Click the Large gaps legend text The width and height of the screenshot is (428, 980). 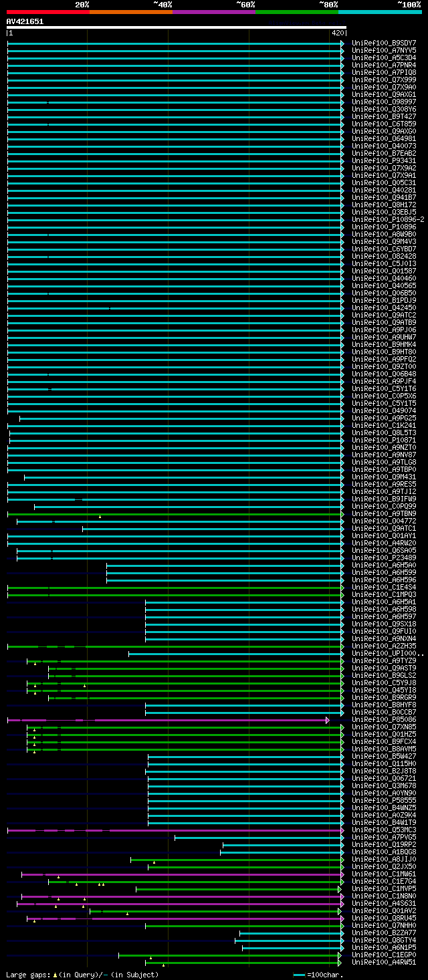coord(82,975)
